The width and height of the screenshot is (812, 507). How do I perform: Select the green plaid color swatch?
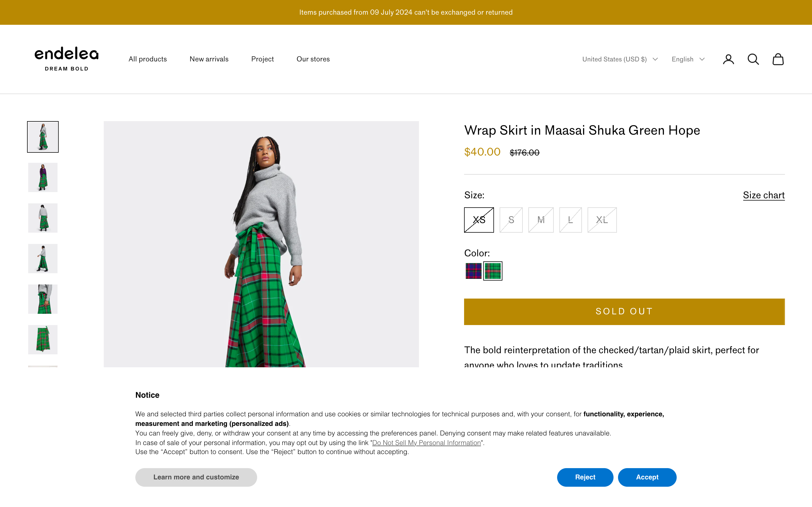point(493,271)
